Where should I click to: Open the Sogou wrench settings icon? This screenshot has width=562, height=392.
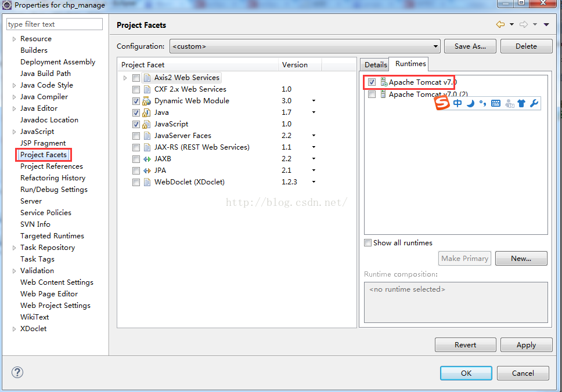(534, 103)
